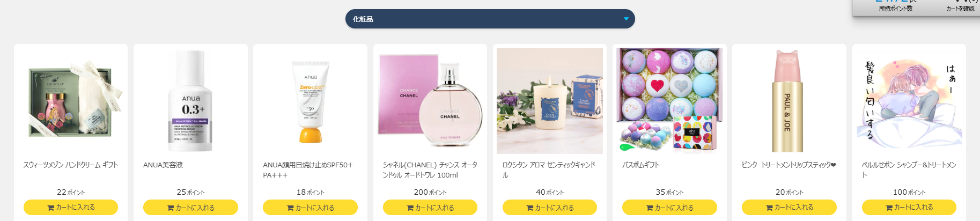Add ANUA美容液 to cart
Screen dimensions: 980x221
pos(190,207)
